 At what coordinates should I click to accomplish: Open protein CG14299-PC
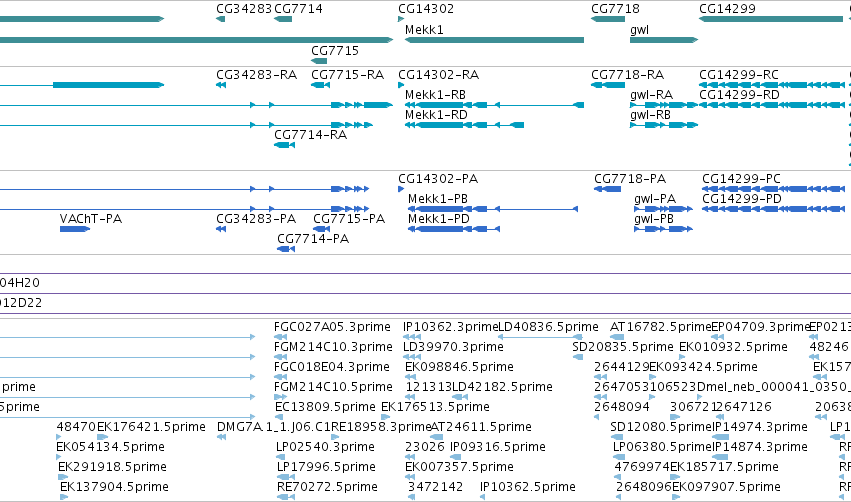741,179
